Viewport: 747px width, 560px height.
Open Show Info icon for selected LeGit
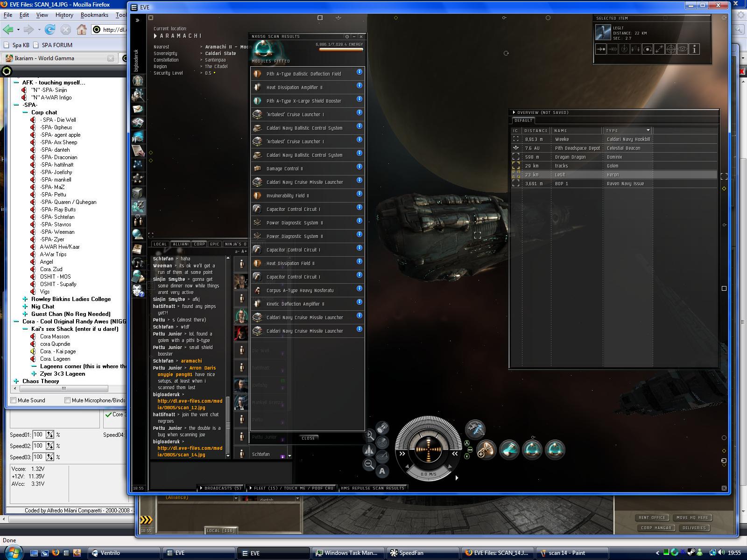pos(694,49)
